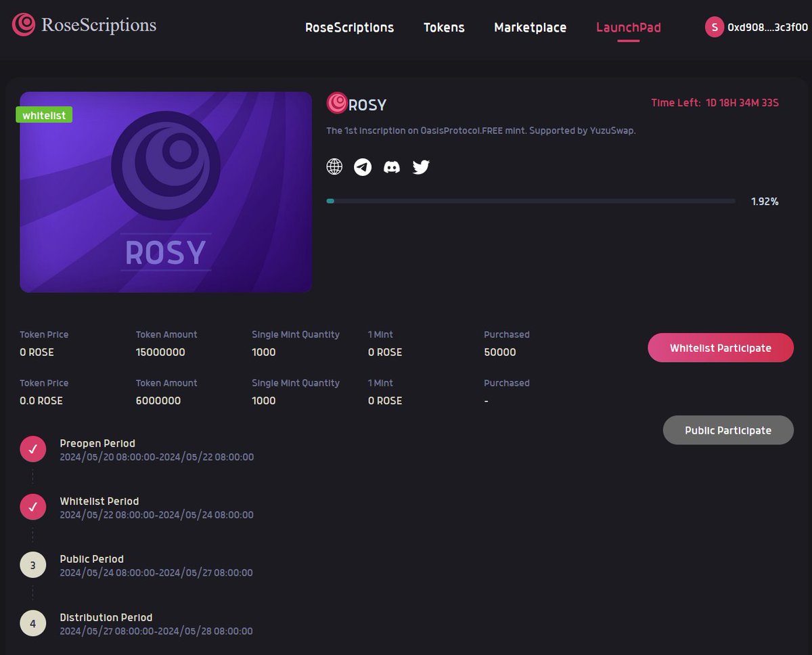Click the Preopen Period checkmark circle

(33, 449)
